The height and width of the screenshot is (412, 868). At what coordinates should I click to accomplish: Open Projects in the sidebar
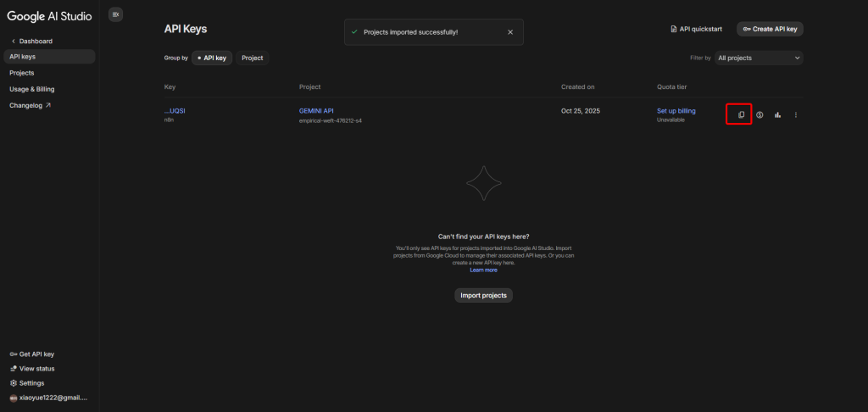22,73
